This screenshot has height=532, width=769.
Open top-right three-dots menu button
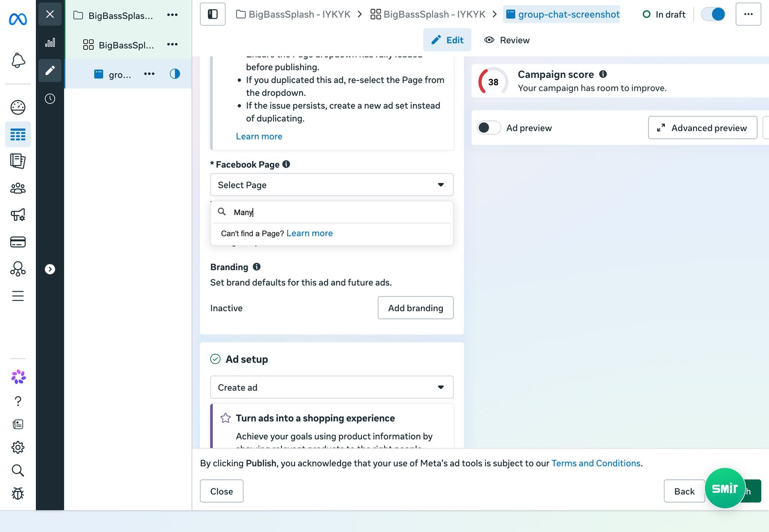click(748, 14)
